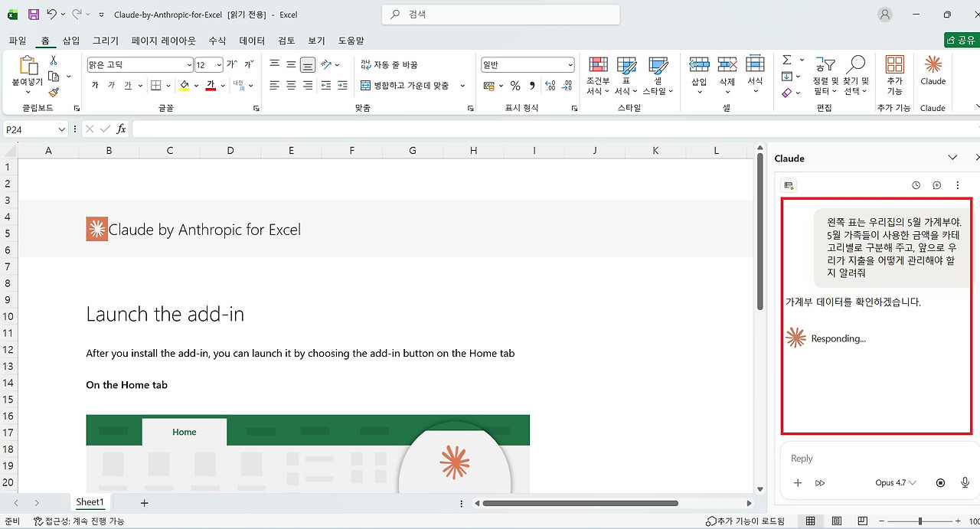Click the increase indent icon
Image resolution: width=980 pixels, height=529 pixels.
[342, 86]
